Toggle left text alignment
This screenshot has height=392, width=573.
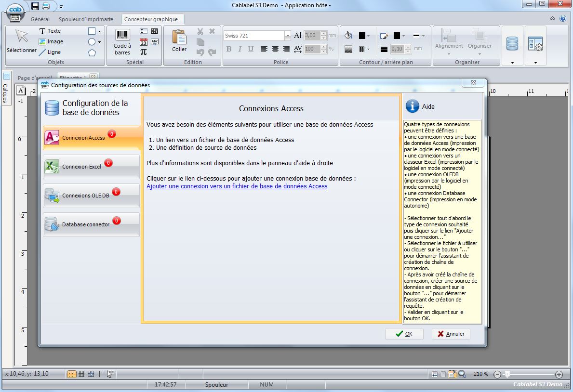pos(264,49)
